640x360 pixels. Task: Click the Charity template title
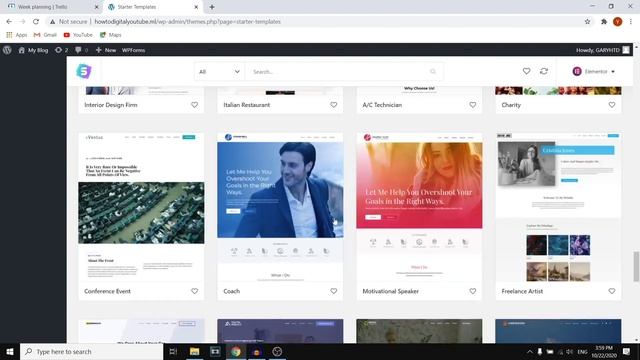click(511, 105)
